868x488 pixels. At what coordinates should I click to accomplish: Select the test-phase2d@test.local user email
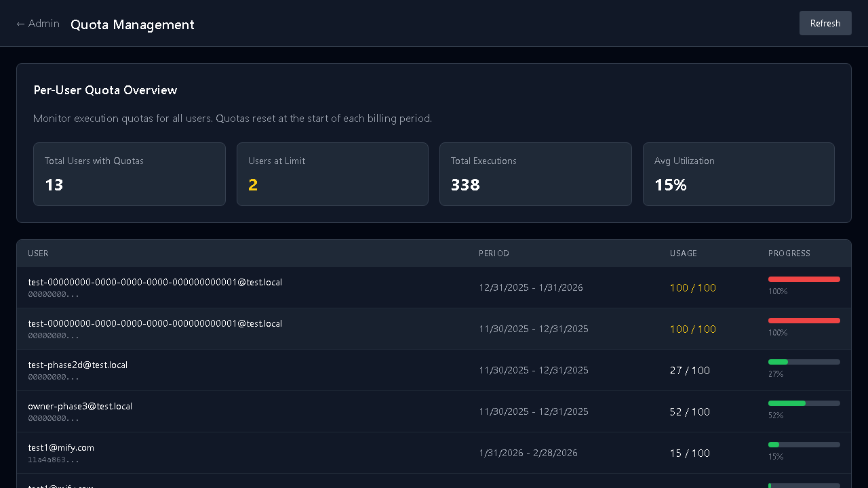78,365
